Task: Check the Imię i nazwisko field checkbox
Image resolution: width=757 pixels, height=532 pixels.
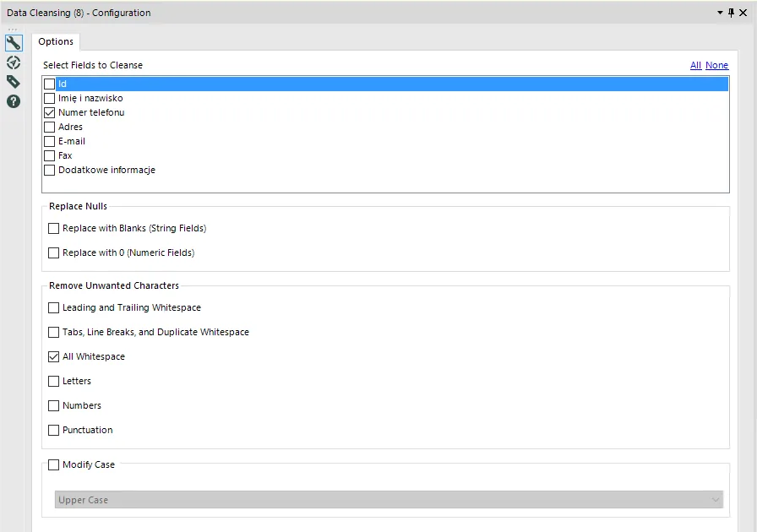Action: pyautogui.click(x=49, y=99)
